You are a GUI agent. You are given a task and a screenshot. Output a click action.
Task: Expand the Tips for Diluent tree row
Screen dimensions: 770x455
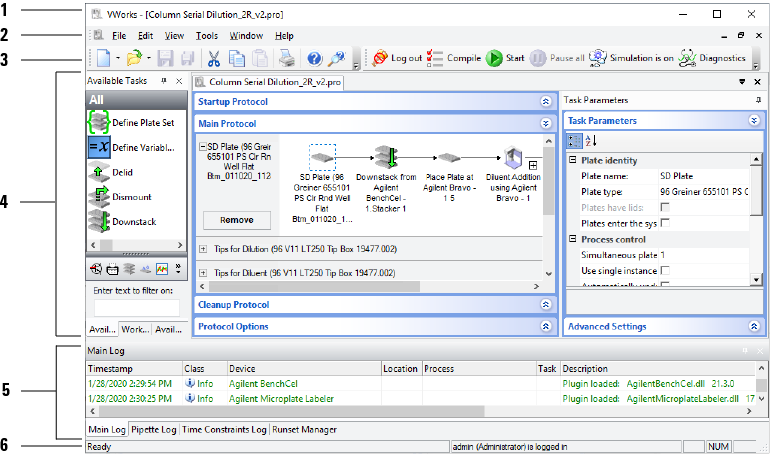click(x=203, y=272)
